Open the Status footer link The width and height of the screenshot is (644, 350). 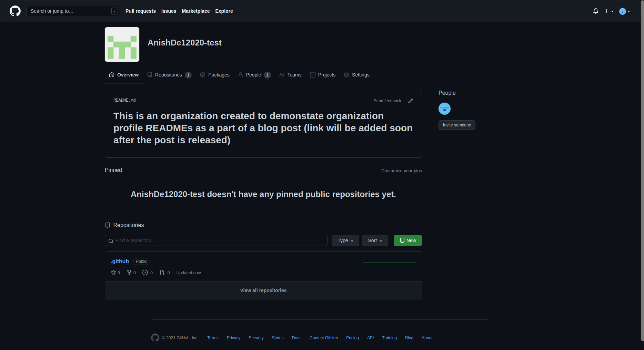click(x=278, y=338)
